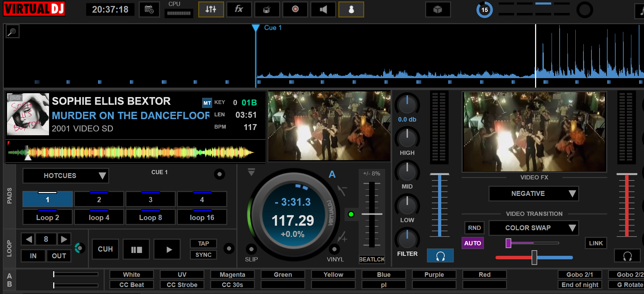Click the TAP tempo button
This screenshot has height=294, width=644.
click(x=203, y=244)
